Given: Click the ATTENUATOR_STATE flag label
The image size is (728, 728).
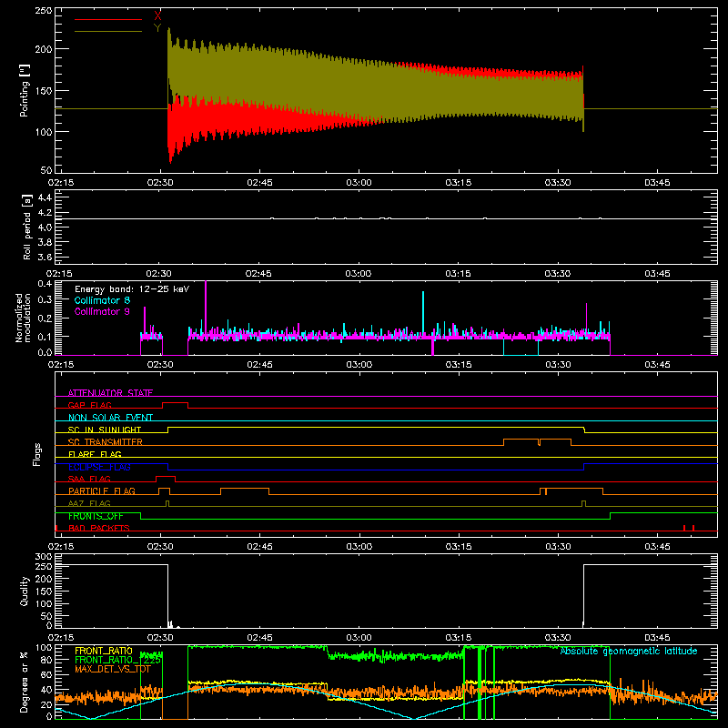Looking at the screenshot, I should point(110,393).
